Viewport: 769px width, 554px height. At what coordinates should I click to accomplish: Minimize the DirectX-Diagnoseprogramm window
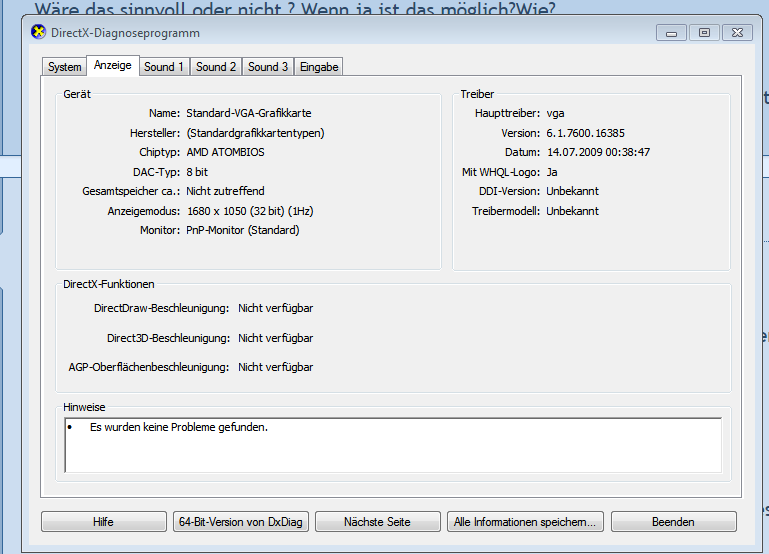tap(671, 33)
